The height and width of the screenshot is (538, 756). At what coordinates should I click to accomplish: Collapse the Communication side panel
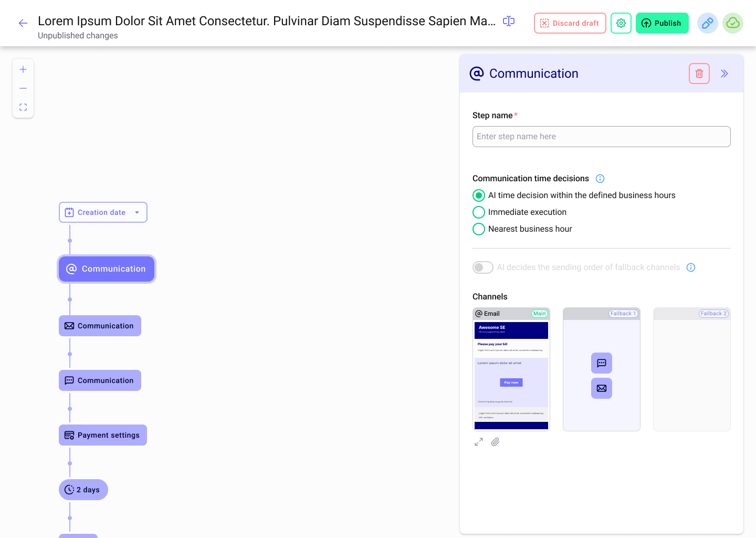pyautogui.click(x=724, y=74)
